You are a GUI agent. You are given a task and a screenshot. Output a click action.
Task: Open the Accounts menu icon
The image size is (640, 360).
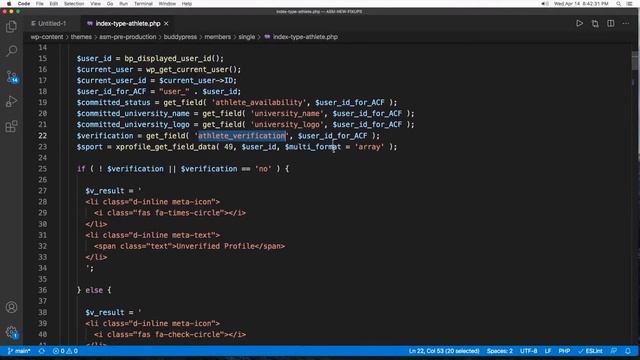[11, 307]
